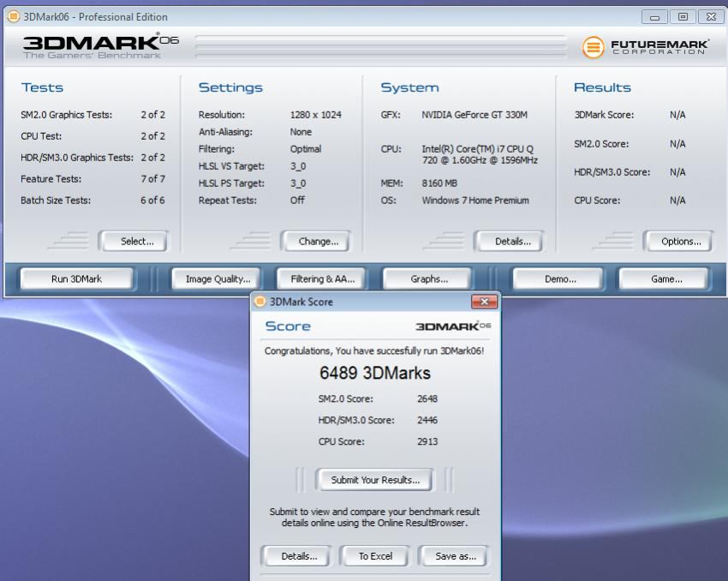The width and height of the screenshot is (728, 581).
Task: Open the results Options dialog
Action: point(677,241)
